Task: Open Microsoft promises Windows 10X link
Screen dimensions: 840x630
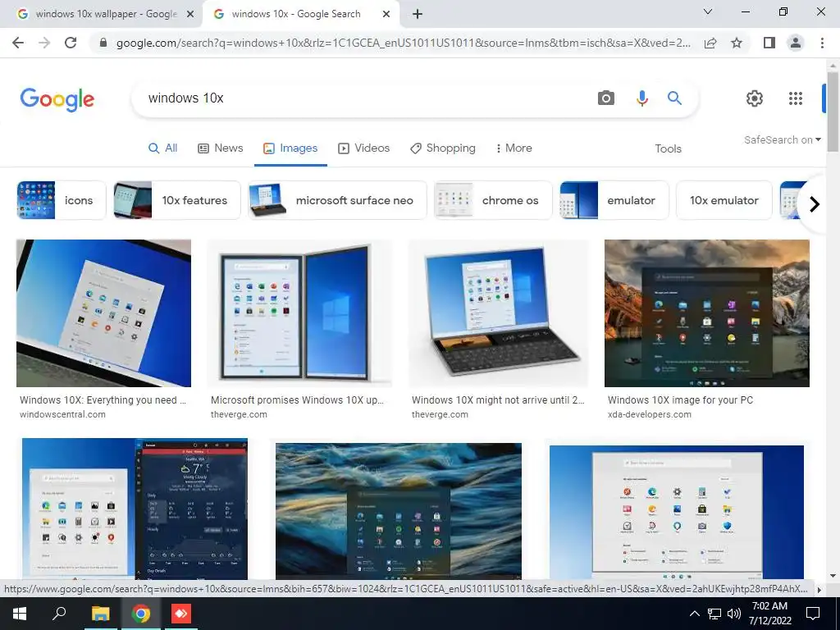Action: point(297,400)
